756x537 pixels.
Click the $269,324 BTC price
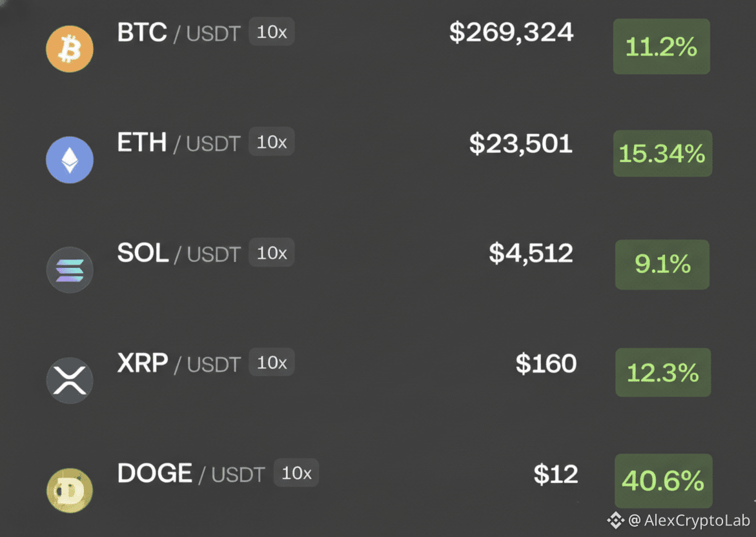click(x=511, y=33)
